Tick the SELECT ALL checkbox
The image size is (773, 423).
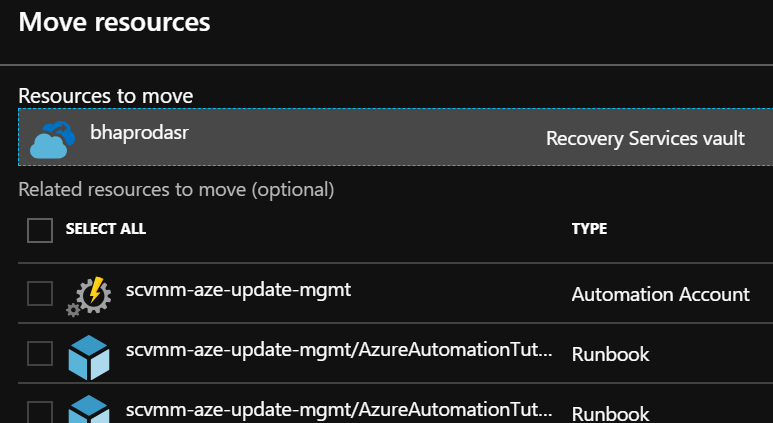40,230
